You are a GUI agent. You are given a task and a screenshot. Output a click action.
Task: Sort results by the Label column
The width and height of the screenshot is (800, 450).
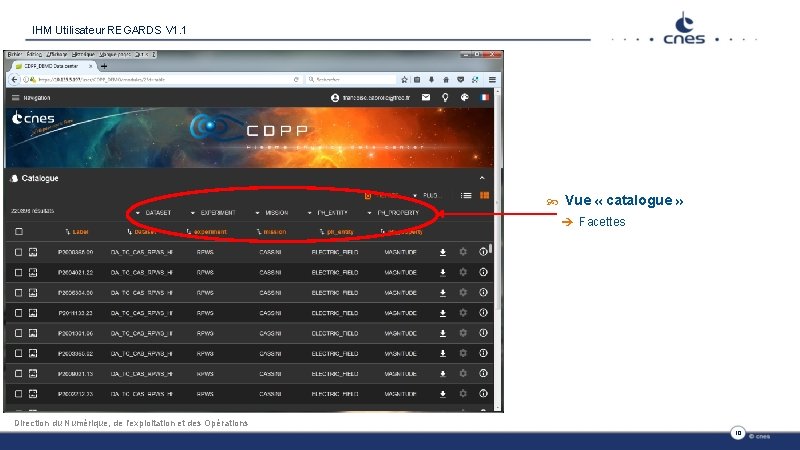77,232
